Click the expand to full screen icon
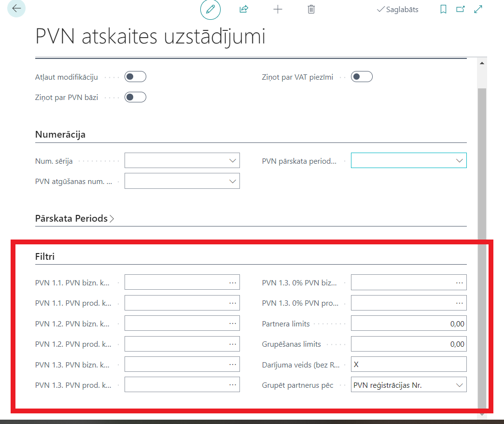Viewport: 504px width, 424px height. (x=478, y=9)
